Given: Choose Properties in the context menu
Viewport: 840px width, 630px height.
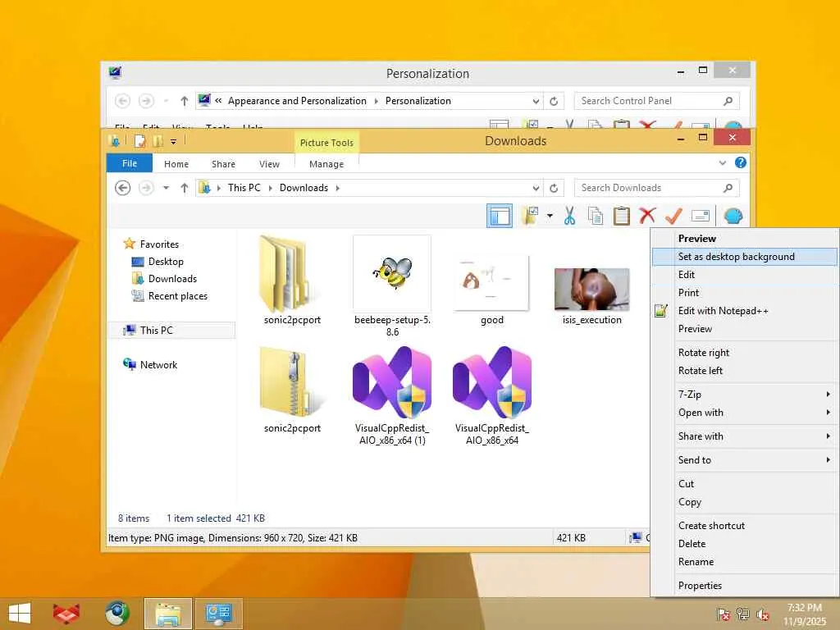Looking at the screenshot, I should click(745, 586).
